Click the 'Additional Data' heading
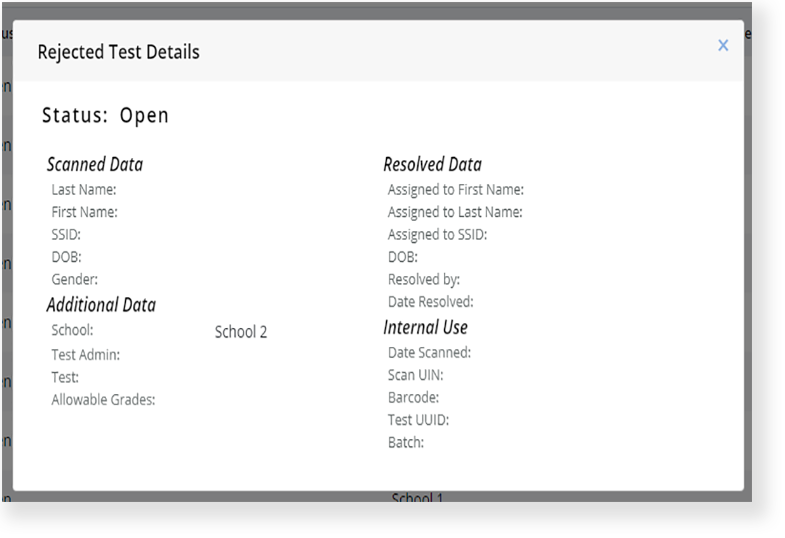785x538 pixels. 101,305
